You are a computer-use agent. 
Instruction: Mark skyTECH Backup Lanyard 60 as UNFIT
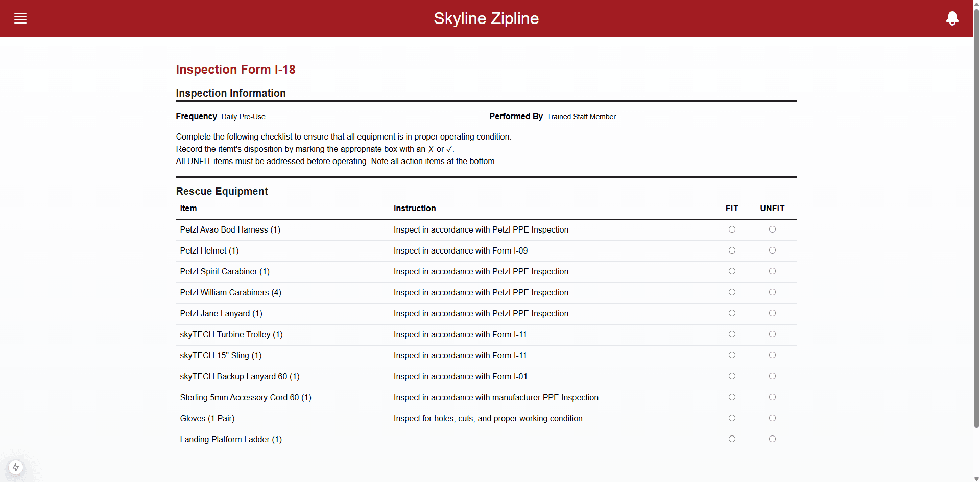pyautogui.click(x=772, y=376)
